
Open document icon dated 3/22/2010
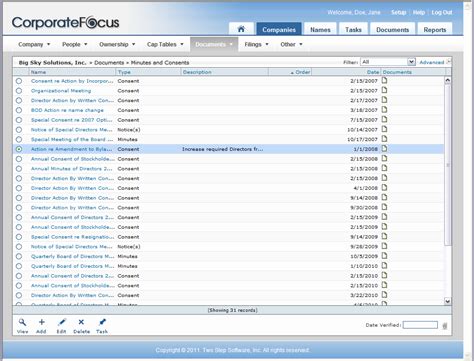pyautogui.click(x=384, y=295)
